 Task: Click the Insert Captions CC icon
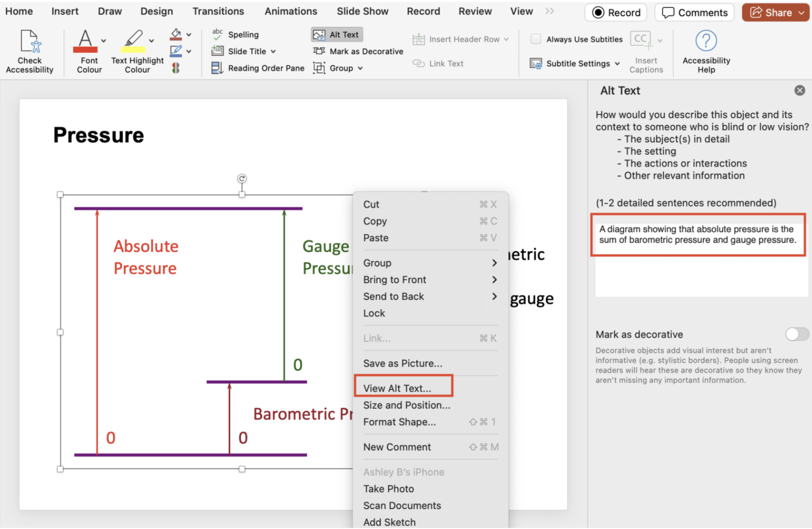(x=642, y=40)
